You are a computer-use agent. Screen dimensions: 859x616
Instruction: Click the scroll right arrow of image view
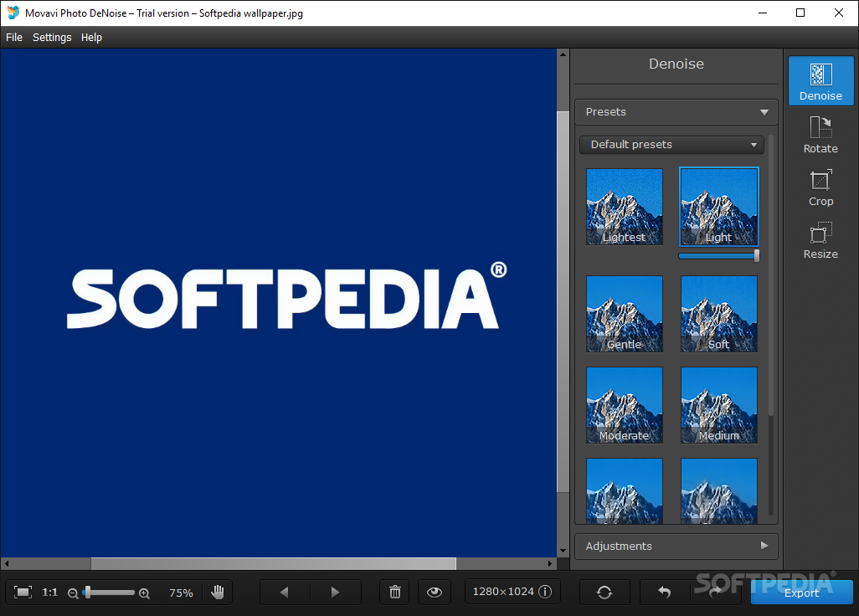[551, 563]
